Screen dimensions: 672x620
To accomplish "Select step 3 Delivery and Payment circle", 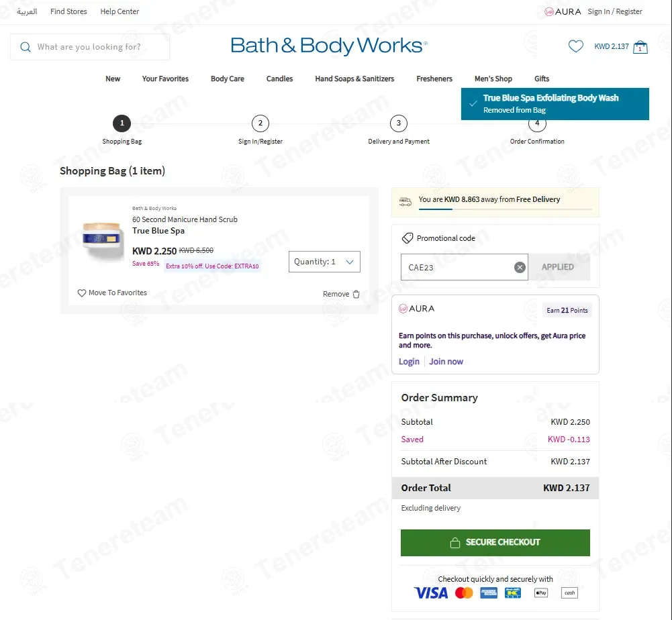I will (399, 123).
